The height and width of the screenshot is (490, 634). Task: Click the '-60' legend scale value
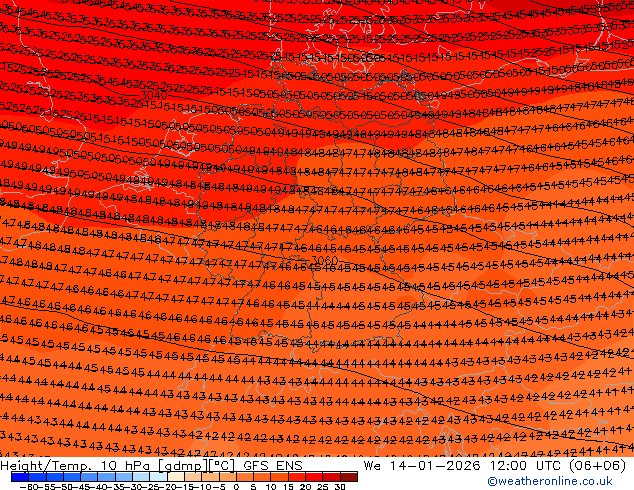28,486
